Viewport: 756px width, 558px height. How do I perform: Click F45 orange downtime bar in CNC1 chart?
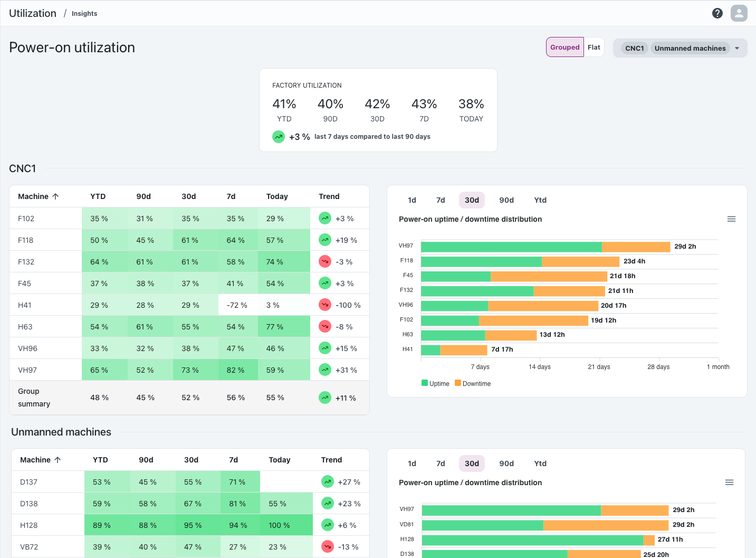coord(549,276)
